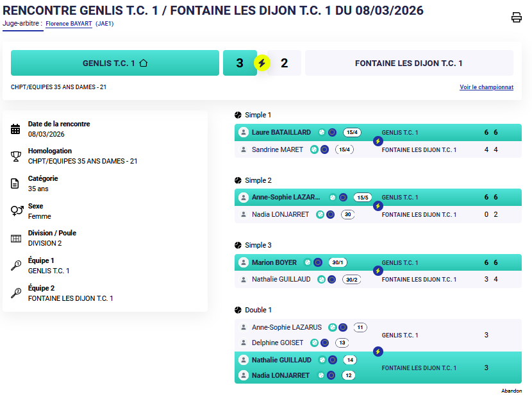Click the FONTAINE LES DIJON T.C. 1 team button
Screen dimensions: 532x399
pos(408,64)
